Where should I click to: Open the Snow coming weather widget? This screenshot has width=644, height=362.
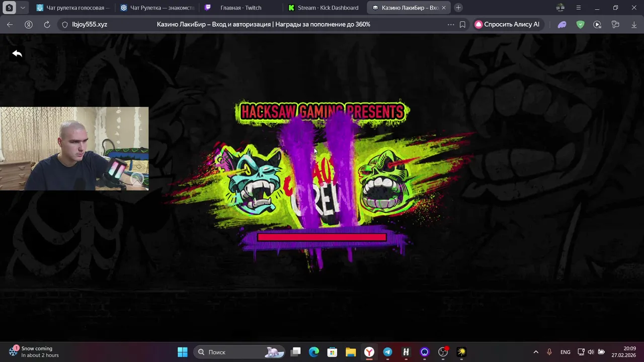(34, 352)
